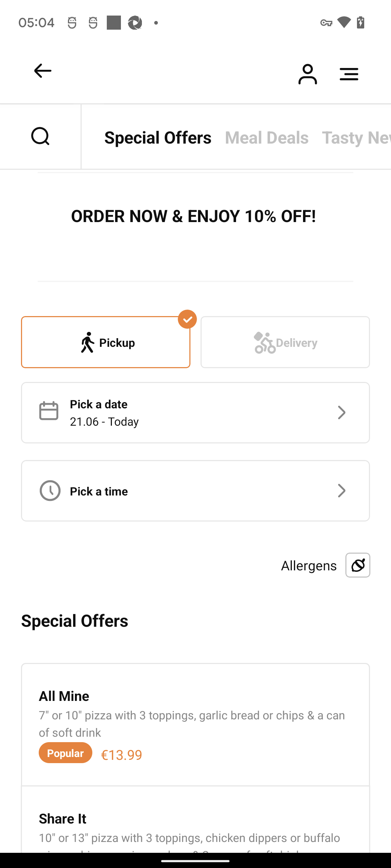Open the Share It offer
The width and height of the screenshot is (391, 868).
click(x=195, y=820)
